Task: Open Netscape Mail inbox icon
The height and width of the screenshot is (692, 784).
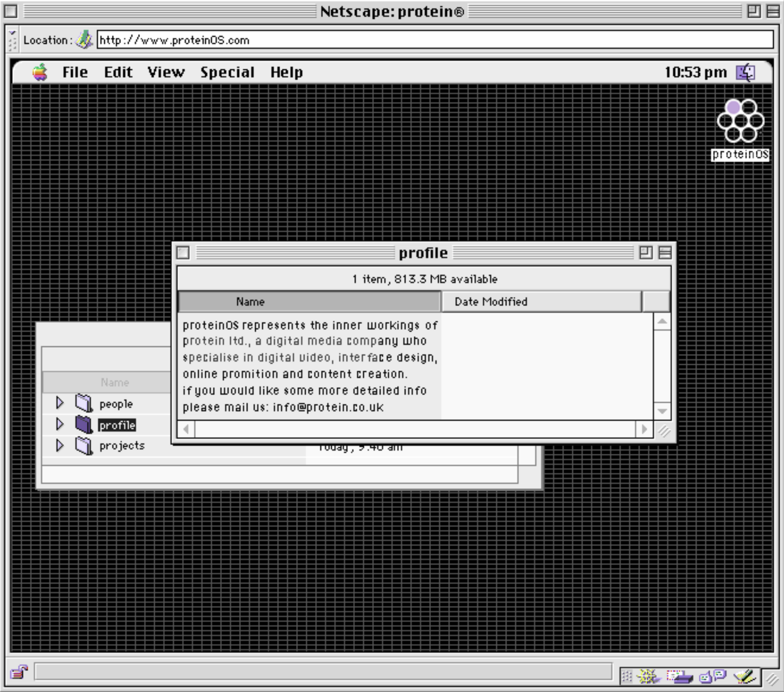Action: [x=680, y=677]
